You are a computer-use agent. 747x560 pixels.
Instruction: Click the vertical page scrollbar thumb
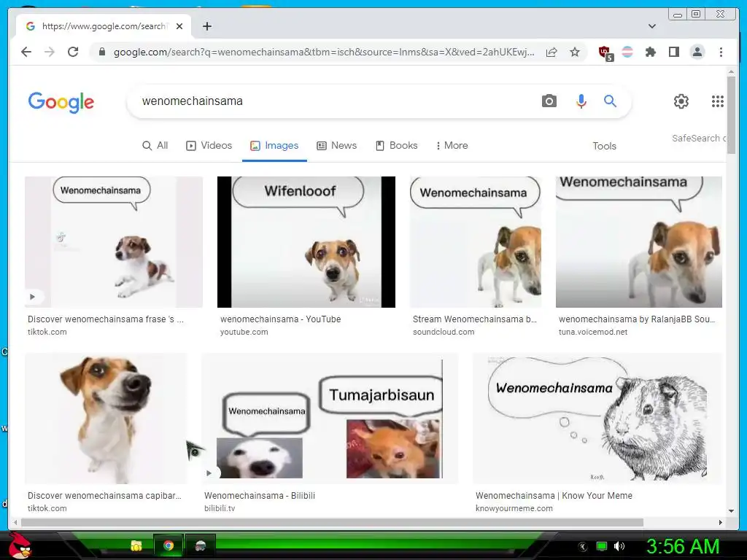[x=731, y=114]
